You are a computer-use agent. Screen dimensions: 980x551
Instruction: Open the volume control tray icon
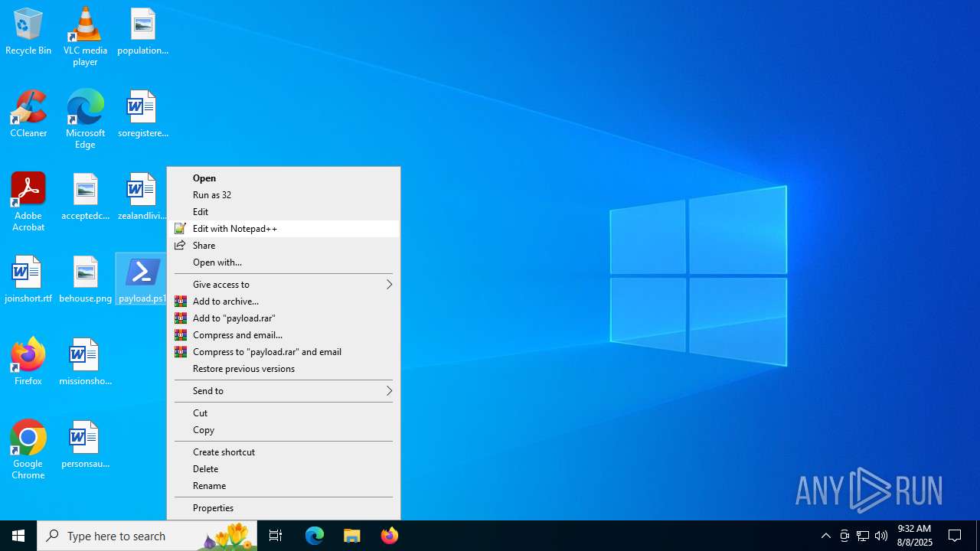pos(881,536)
